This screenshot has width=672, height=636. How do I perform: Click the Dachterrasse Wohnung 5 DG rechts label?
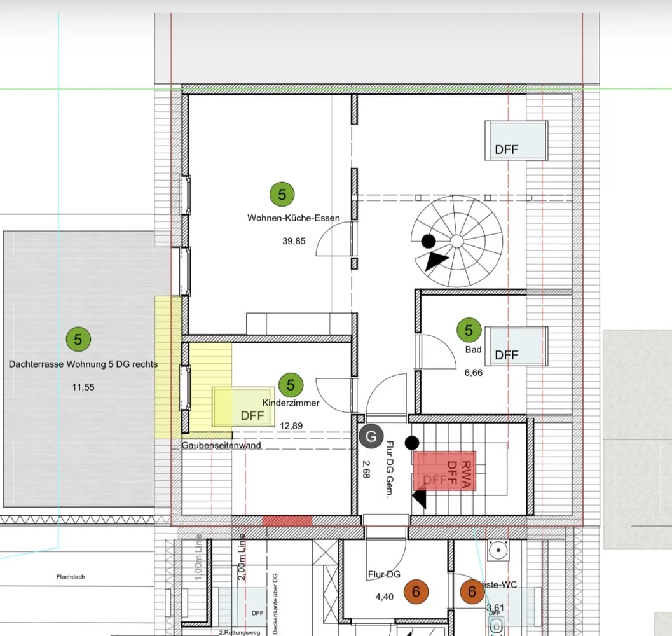pos(83,364)
